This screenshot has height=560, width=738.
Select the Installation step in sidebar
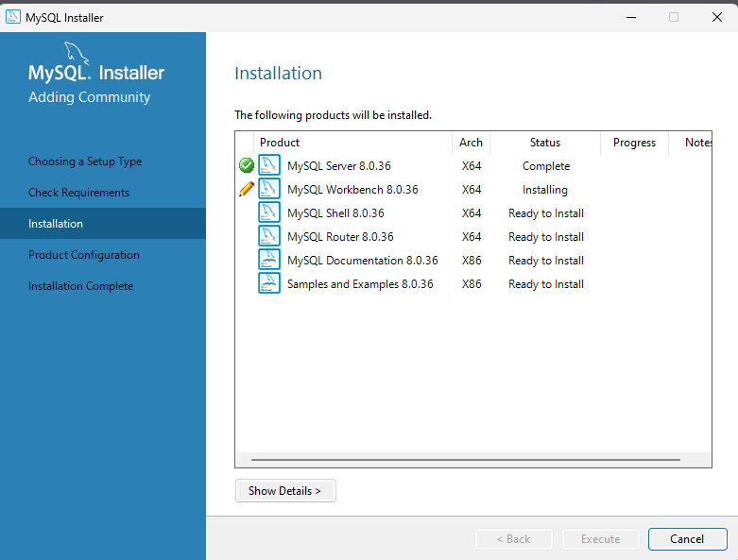click(x=103, y=224)
